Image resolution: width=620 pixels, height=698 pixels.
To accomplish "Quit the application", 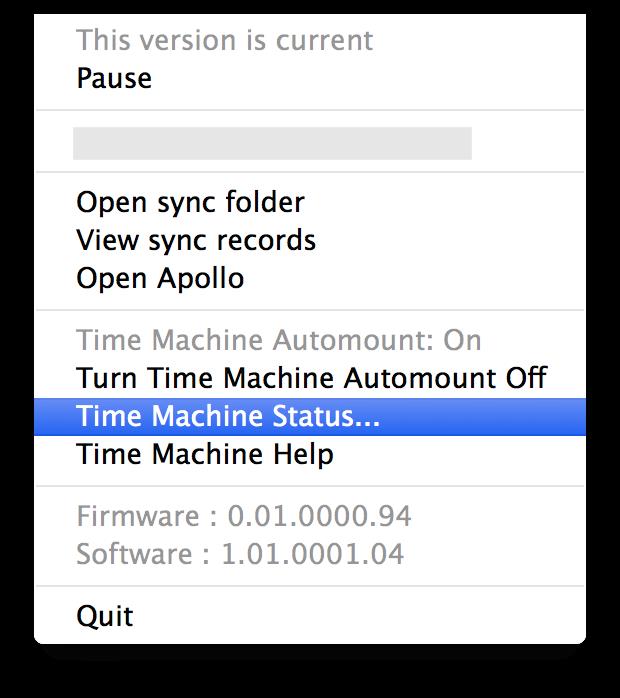I will (310, 617).
